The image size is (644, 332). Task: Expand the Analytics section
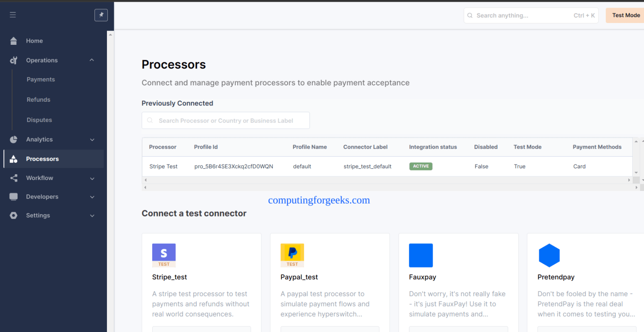pos(91,139)
